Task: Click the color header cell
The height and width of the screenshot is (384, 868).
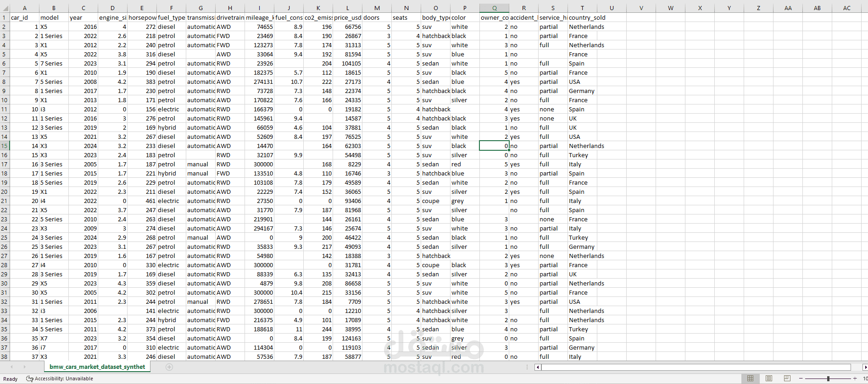Action: pyautogui.click(x=465, y=17)
